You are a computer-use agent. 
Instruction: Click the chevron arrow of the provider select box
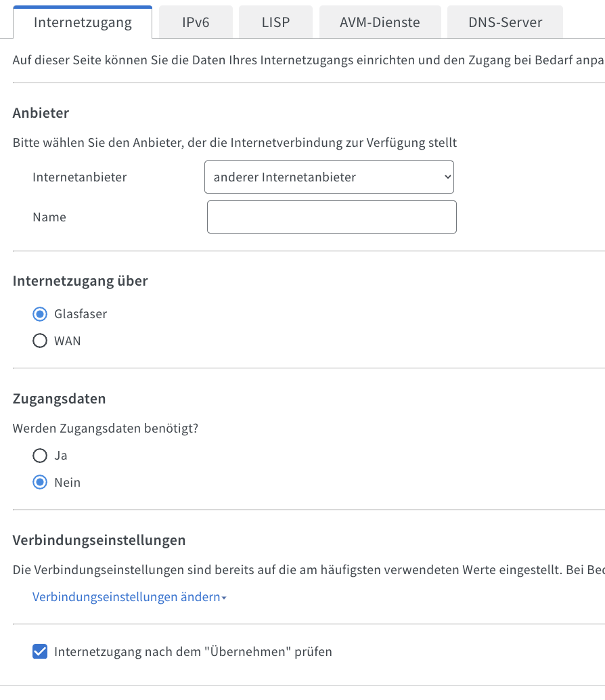click(447, 177)
